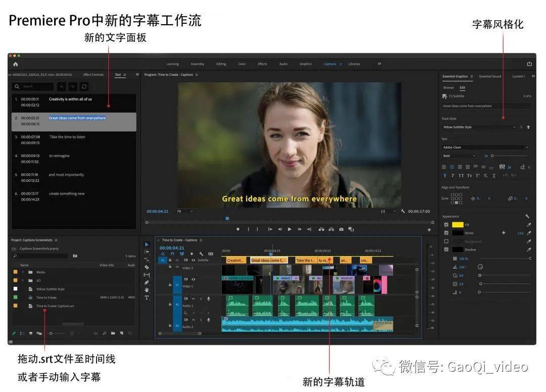Expand the Media bin in the Project panel
The height and width of the screenshot is (392, 546).
click(x=23, y=272)
